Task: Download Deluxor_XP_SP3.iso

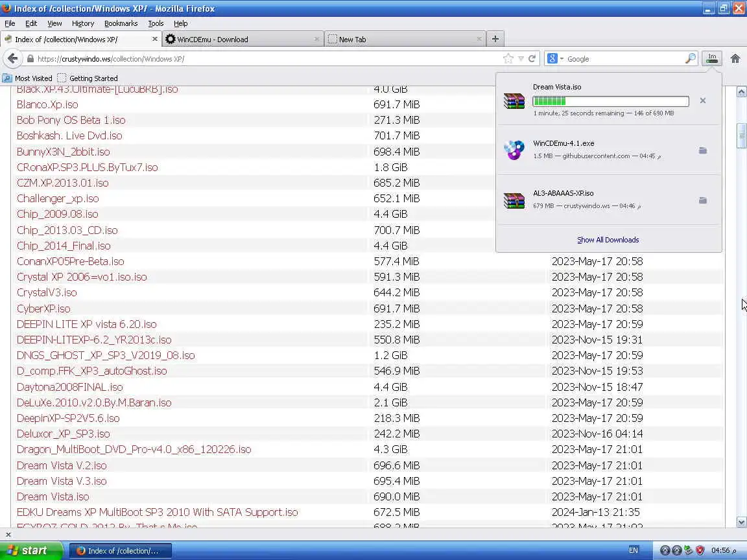Action: (x=64, y=434)
